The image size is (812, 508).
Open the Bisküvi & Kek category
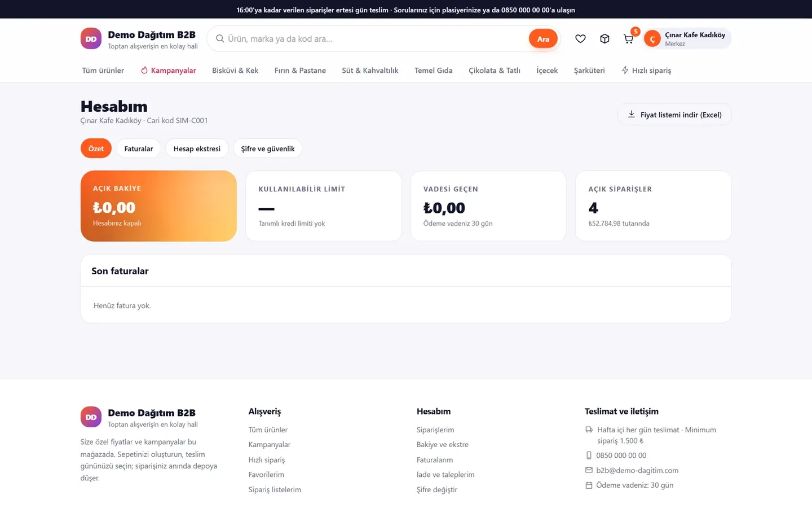[235, 70]
